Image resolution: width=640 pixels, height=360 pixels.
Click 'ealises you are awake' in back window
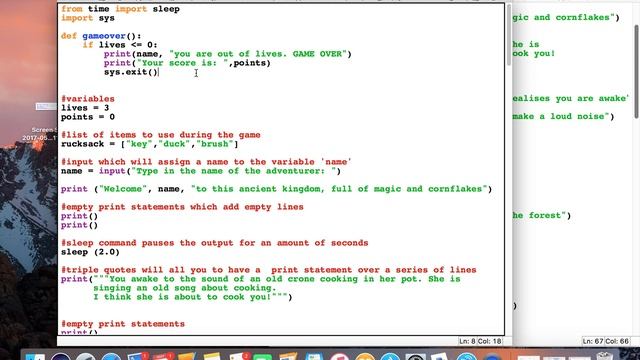point(571,98)
